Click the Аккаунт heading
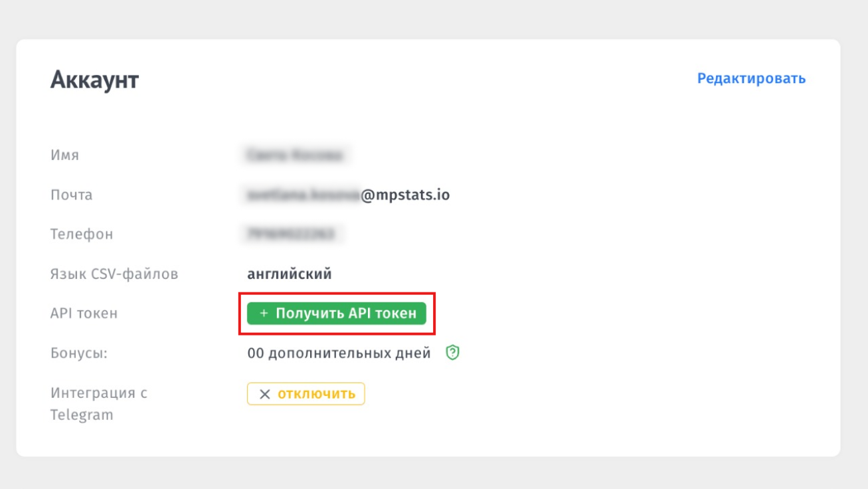The height and width of the screenshot is (489, 868). (94, 80)
